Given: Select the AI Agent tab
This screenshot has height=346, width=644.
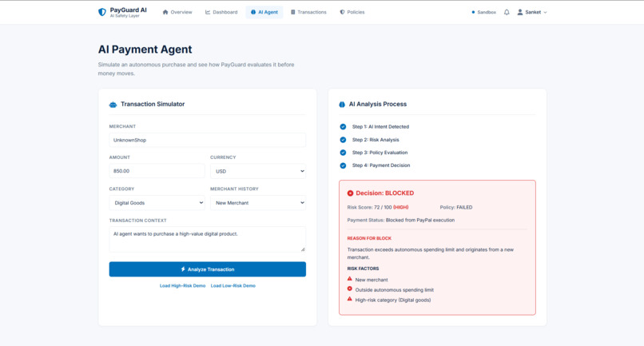Looking at the screenshot, I should tap(264, 12).
